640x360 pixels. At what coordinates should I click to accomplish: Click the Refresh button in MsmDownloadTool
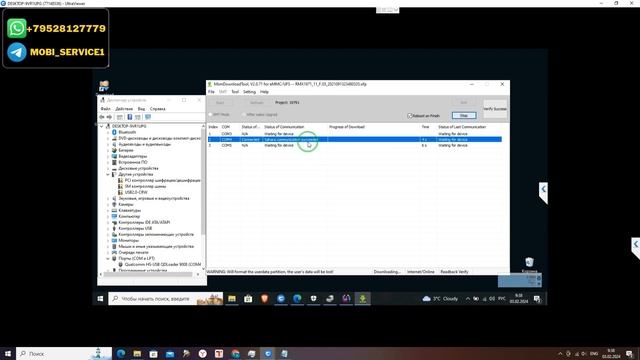[256, 102]
